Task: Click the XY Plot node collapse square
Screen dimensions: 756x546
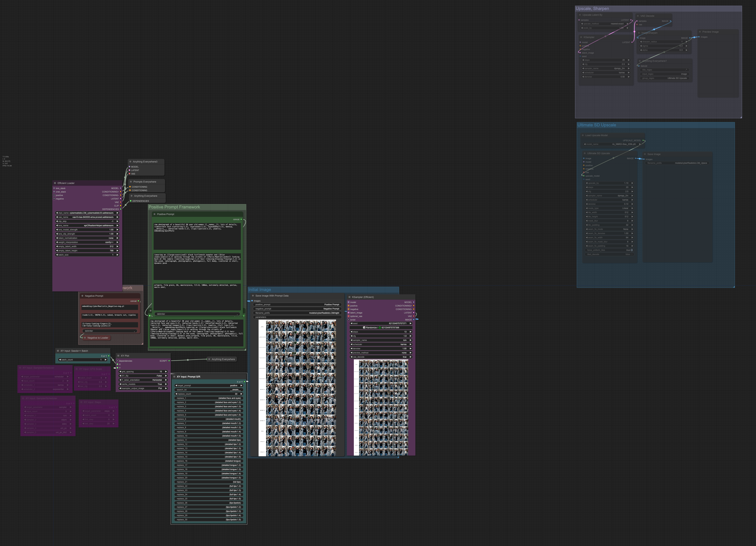Action: click(118, 356)
